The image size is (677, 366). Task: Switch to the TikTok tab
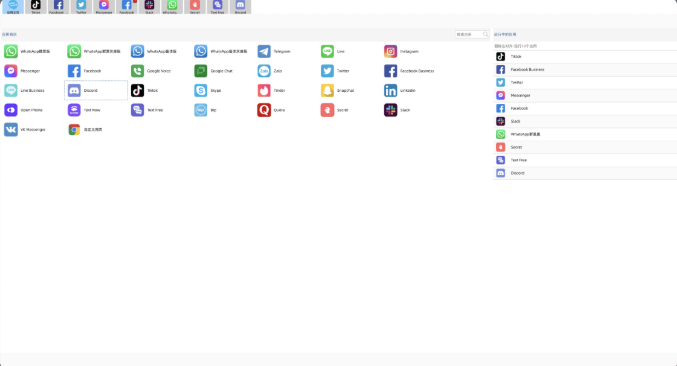point(36,7)
